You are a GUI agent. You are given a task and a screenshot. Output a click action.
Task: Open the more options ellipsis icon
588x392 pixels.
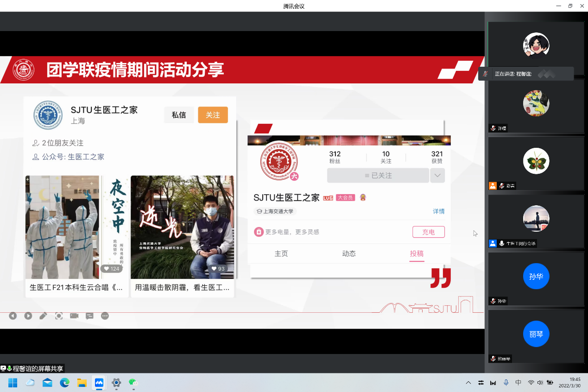[105, 316]
